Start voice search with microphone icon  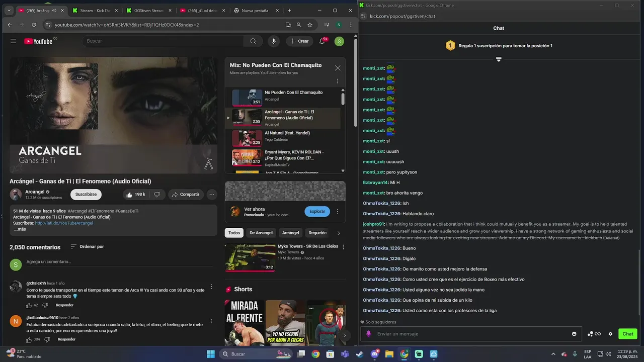274,41
